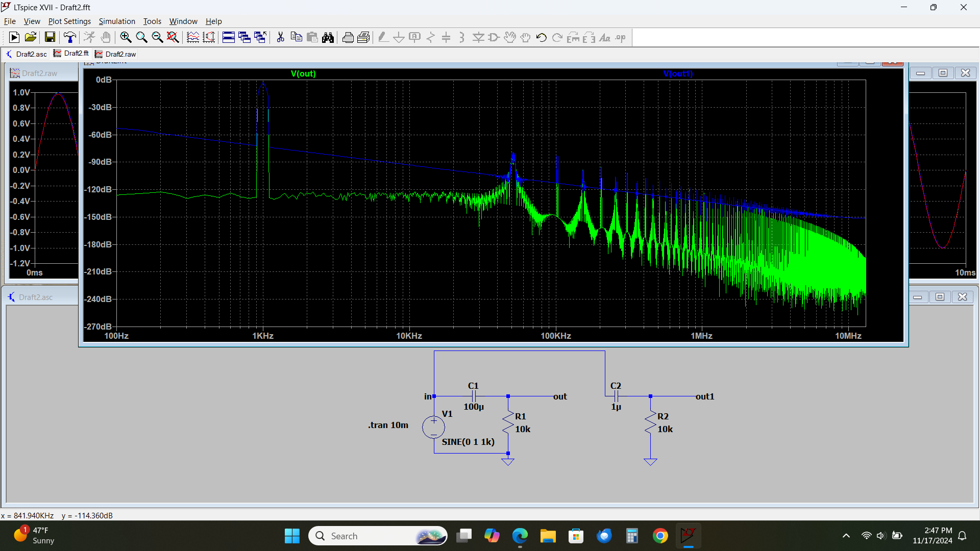This screenshot has width=980, height=551.
Task: Click the .tran 10m directive text
Action: tap(388, 425)
